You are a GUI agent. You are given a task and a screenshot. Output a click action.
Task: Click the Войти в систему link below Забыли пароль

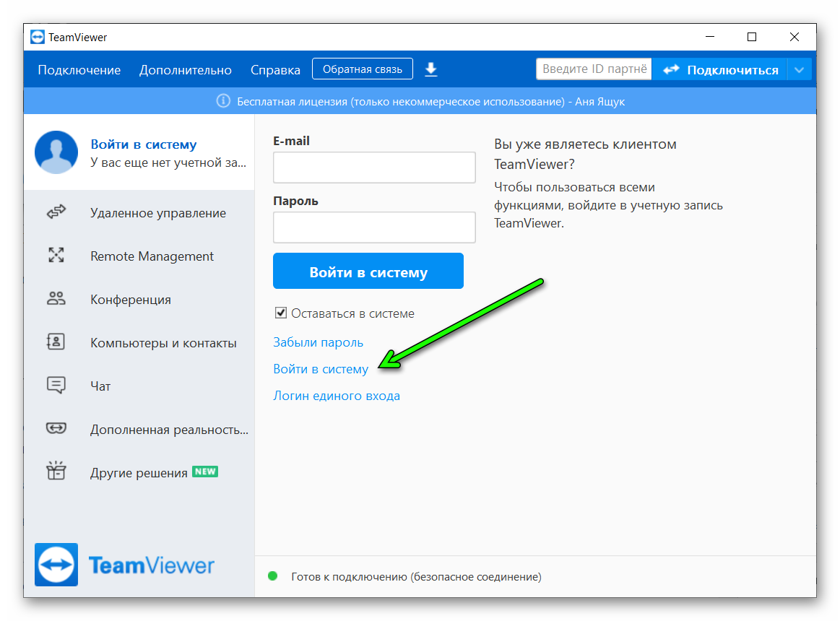(x=321, y=369)
